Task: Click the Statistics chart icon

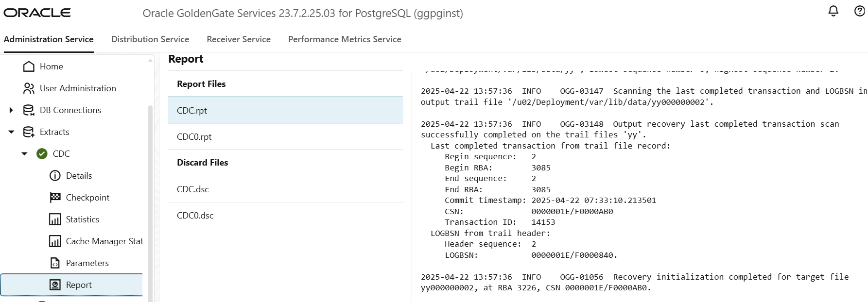Action: pos(55,219)
